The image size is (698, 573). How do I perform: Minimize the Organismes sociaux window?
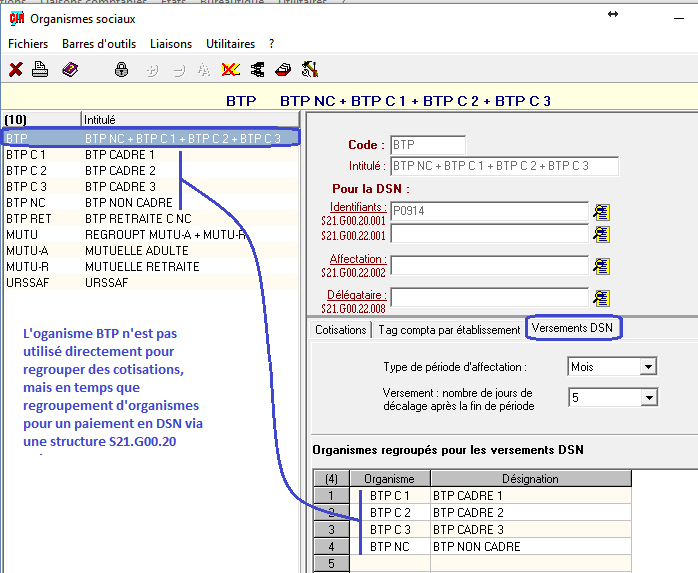point(679,19)
